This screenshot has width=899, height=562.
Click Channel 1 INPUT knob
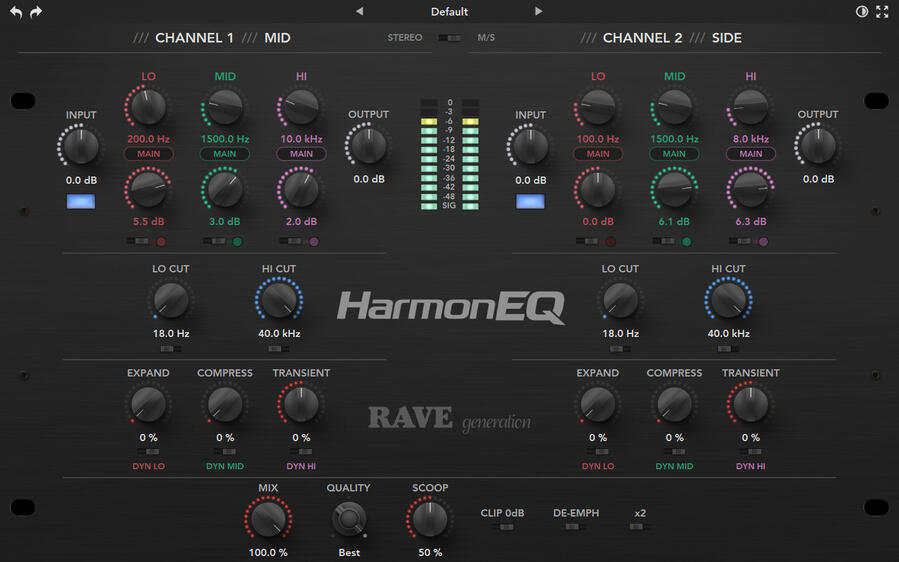pos(81,146)
